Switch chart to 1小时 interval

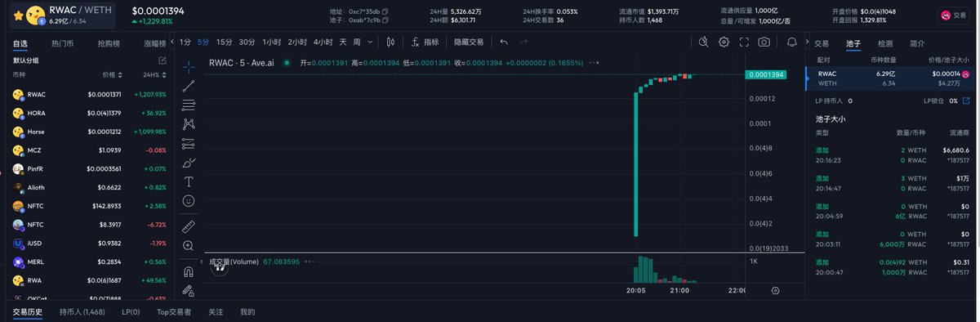click(x=273, y=42)
